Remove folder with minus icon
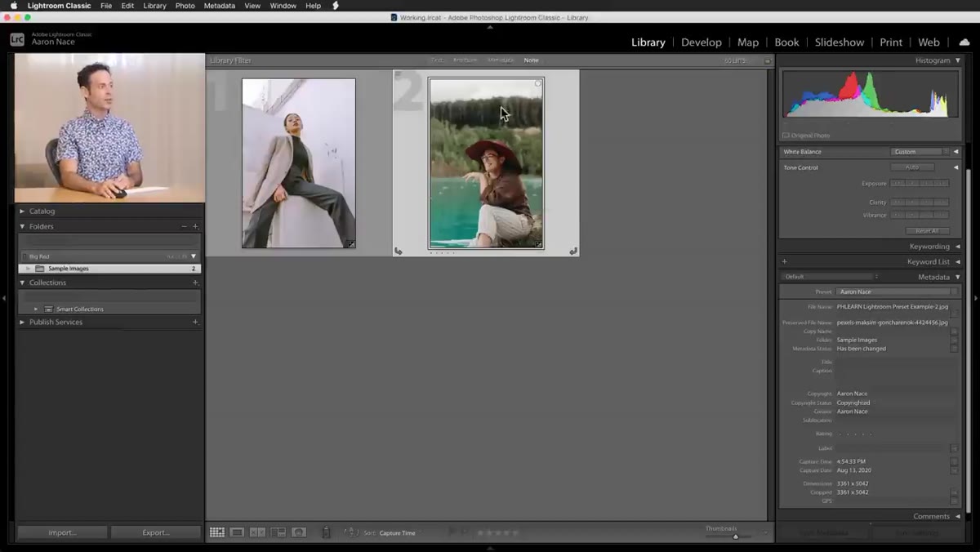The height and width of the screenshot is (552, 980). pyautogui.click(x=185, y=226)
